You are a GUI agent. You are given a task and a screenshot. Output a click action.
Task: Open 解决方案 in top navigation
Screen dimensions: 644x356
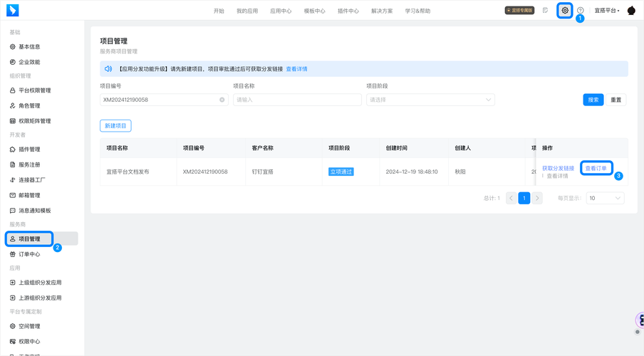382,11
